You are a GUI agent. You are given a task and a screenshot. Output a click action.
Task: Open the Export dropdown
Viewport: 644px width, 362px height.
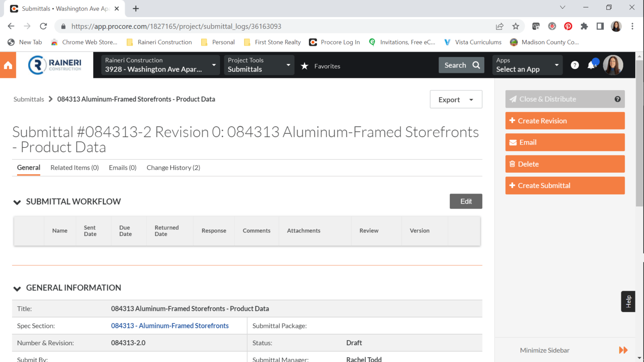(456, 99)
